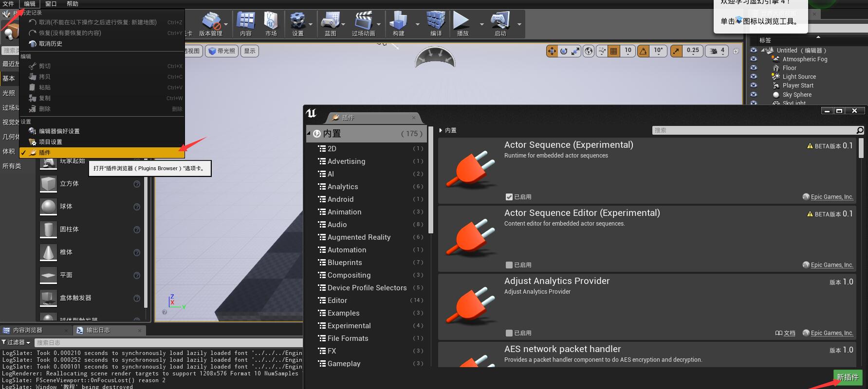Select 项目设置 in Edit menu
868x389 pixels.
(102, 142)
